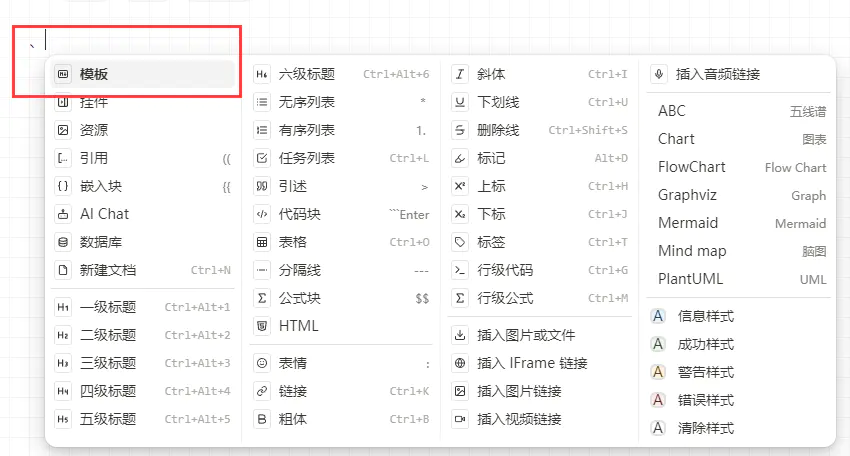Click the HTML block icon
Image resolution: width=850 pixels, height=456 pixels.
pos(262,326)
